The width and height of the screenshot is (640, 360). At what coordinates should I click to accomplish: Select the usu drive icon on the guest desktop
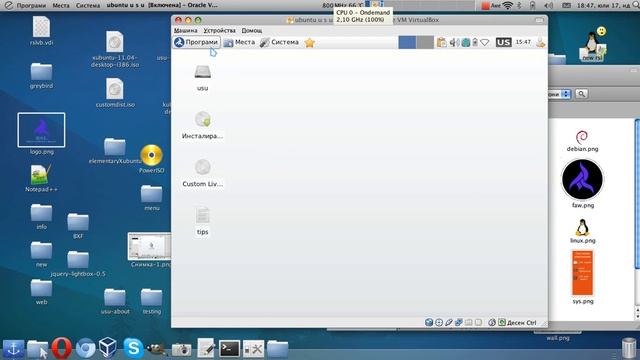[x=202, y=78]
